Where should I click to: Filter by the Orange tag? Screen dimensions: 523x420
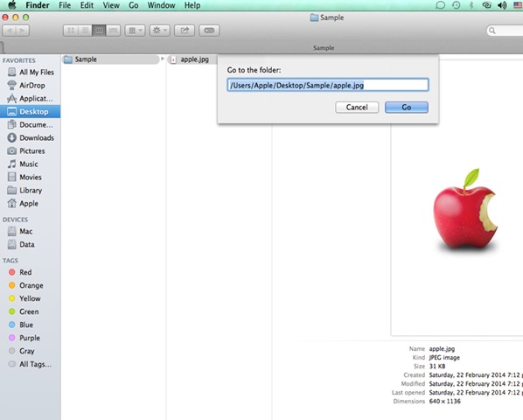31,285
